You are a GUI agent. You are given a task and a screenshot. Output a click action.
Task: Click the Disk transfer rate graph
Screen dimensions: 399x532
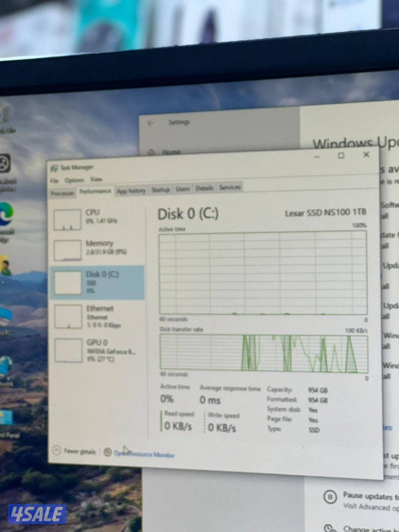[263, 353]
